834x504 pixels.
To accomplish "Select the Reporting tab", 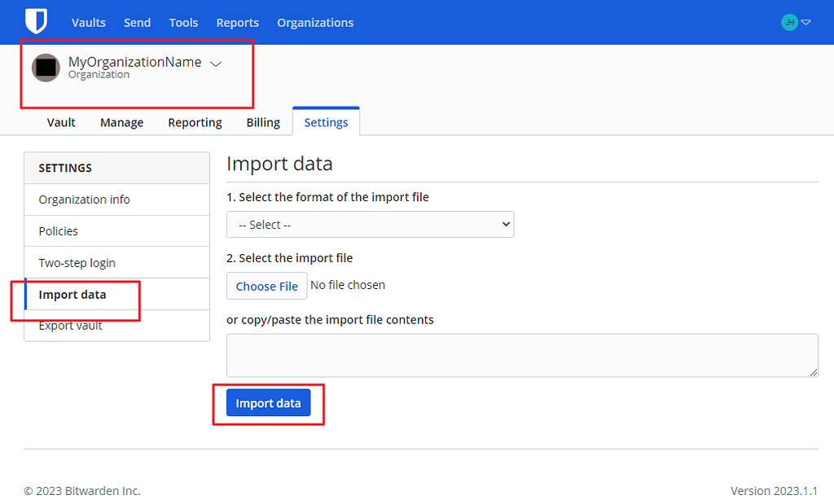I will point(195,122).
